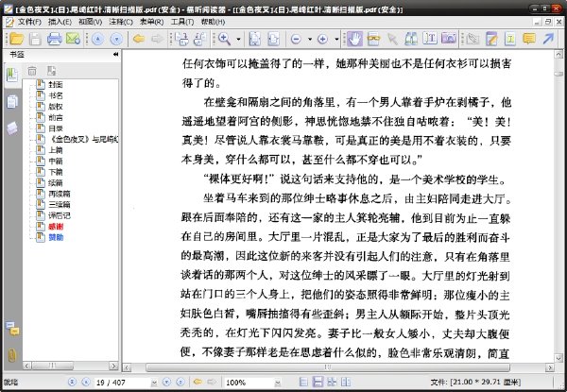Open the zoom out dropdown arrow

pos(310,39)
